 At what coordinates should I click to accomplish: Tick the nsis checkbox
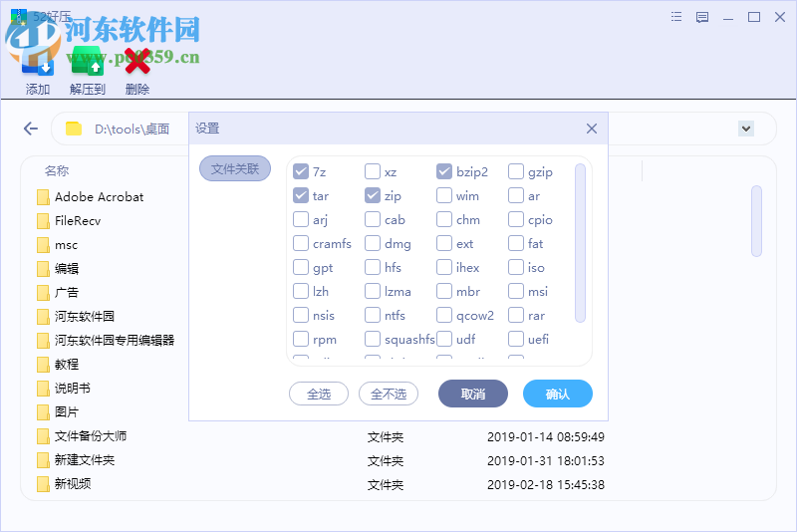pyautogui.click(x=301, y=315)
